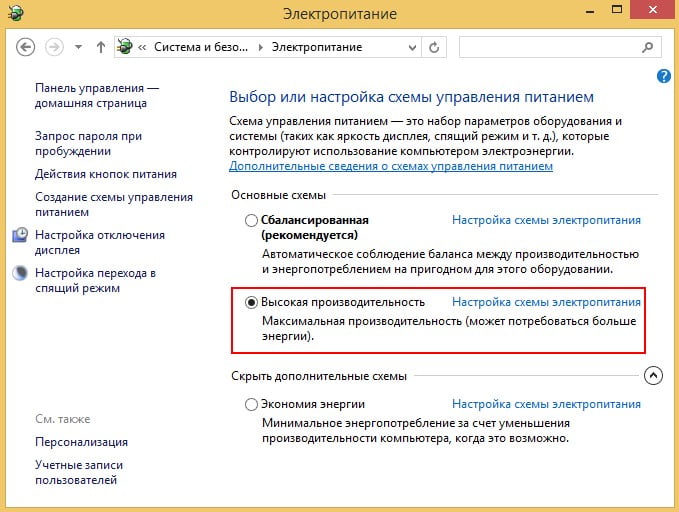679x512 pixels.
Task: Click the control panel icon in address bar
Action: tap(125, 47)
